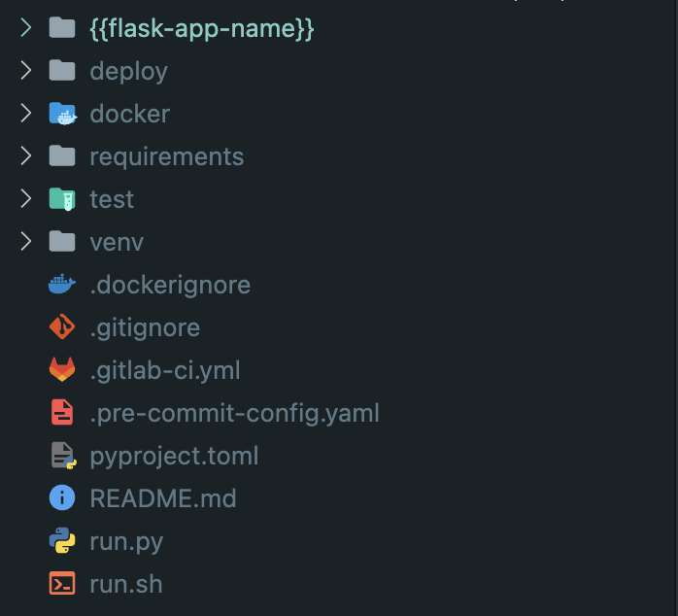The width and height of the screenshot is (678, 616).
Task: Click the pyproject.toml file icon
Action: 62,456
